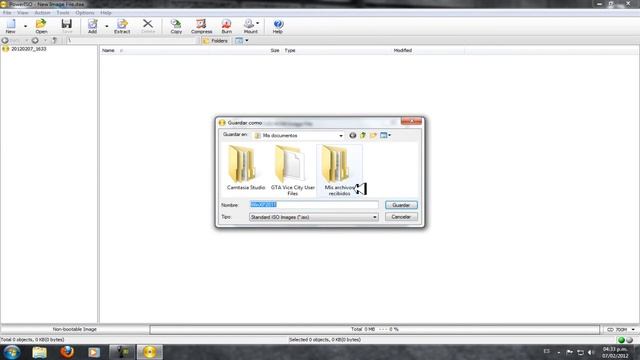Click the New image toolbar icon

click(11, 26)
